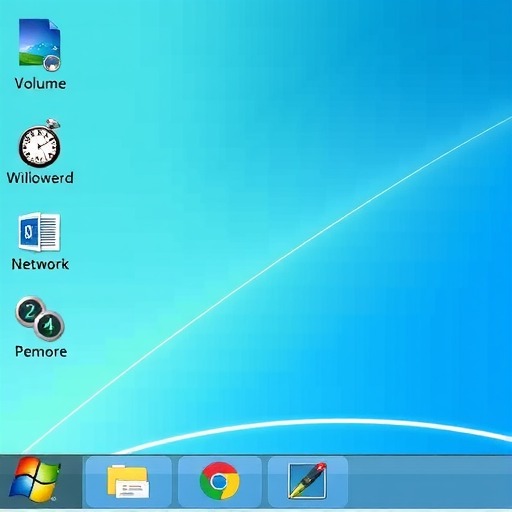Launch Google Chrome from the taskbar
The image size is (512, 512).
click(219, 480)
